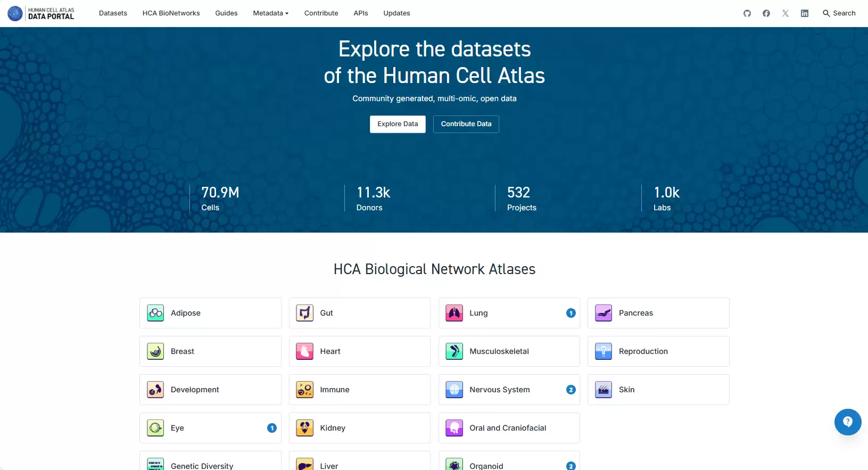Open the Facebook icon link
Viewport: 868px width, 470px height.
(766, 13)
